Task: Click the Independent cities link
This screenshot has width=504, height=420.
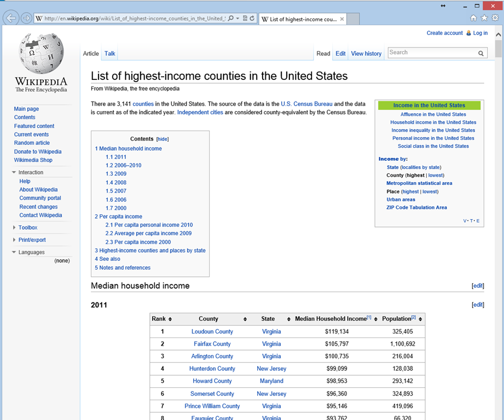Action: [x=200, y=113]
